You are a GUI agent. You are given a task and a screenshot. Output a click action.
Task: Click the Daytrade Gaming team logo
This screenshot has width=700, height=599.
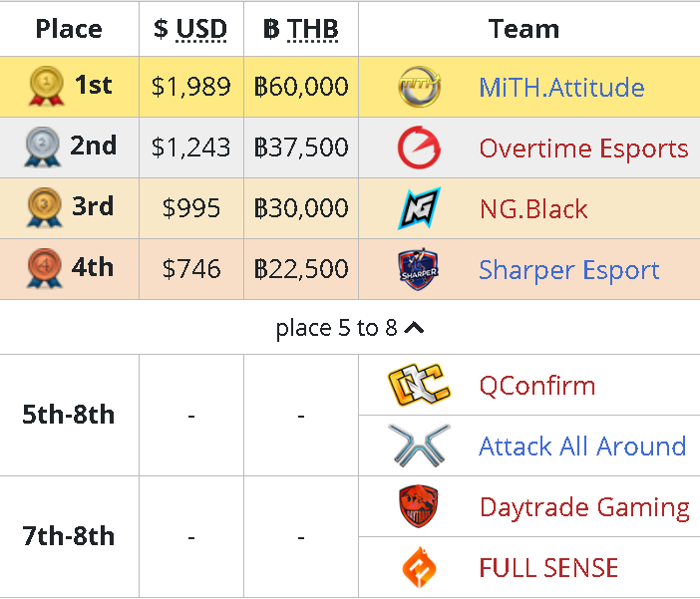419,506
